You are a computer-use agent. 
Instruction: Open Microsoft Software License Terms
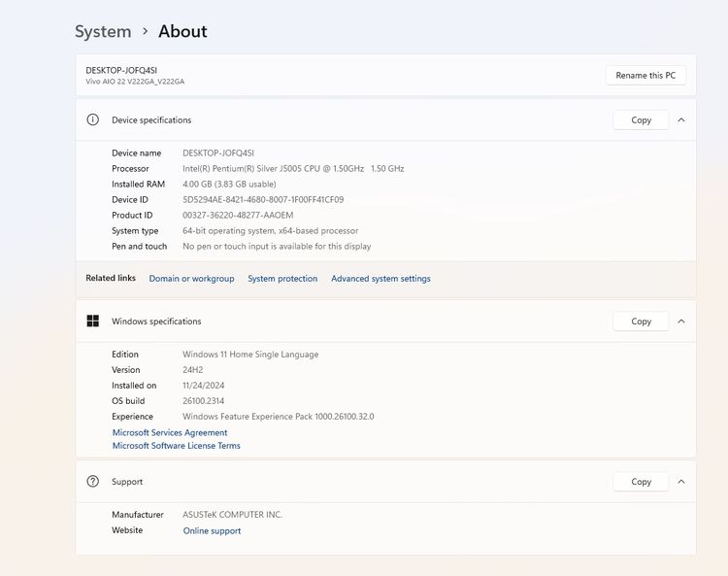click(x=176, y=446)
